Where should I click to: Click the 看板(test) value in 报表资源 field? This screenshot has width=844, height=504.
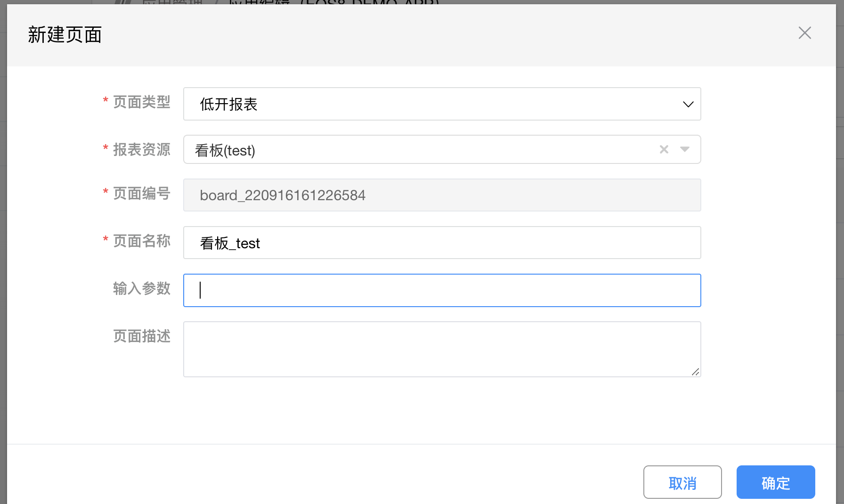[225, 150]
